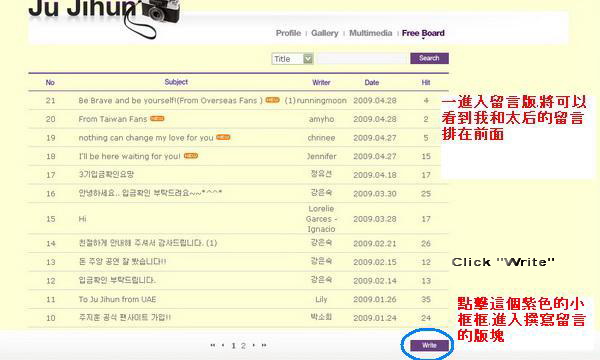Click the 'Ju Jihun' site title
Image resolution: width=600 pixels, height=360 pixels.
click(82, 8)
